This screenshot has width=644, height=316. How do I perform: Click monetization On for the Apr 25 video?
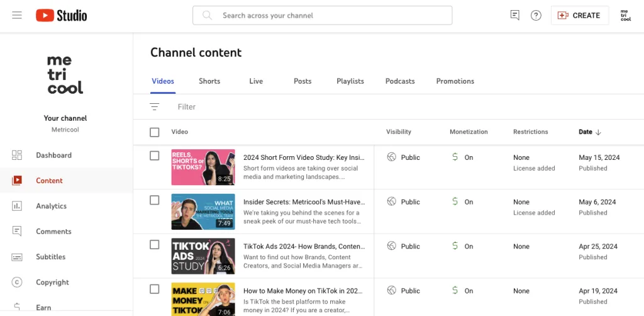point(469,246)
